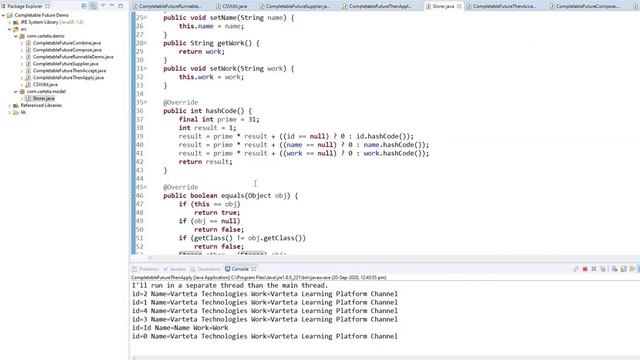Click the com.varteta.demo package icon
The width and height of the screenshot is (640, 360).
(22, 36)
